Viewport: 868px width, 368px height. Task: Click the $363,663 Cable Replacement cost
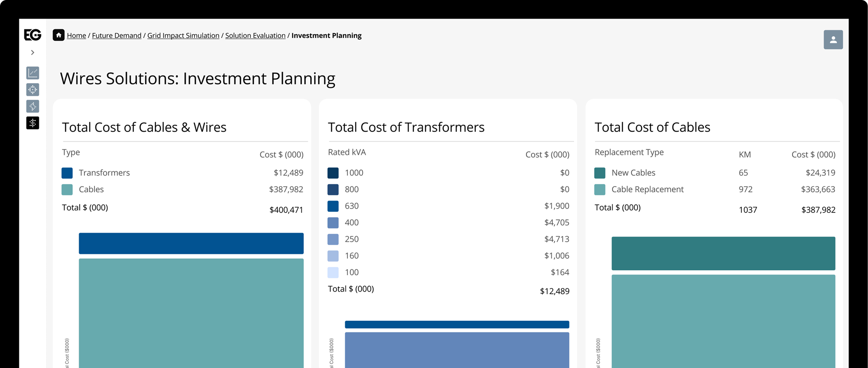(818, 189)
